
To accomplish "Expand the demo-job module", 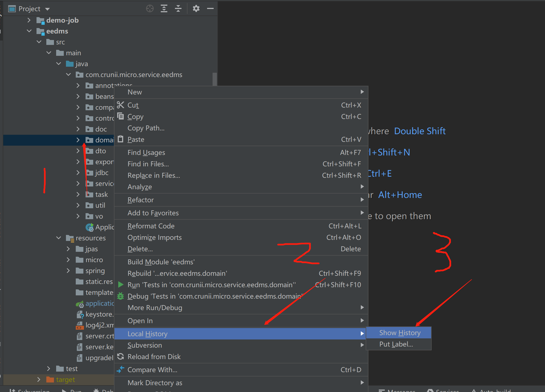I will click(x=29, y=20).
